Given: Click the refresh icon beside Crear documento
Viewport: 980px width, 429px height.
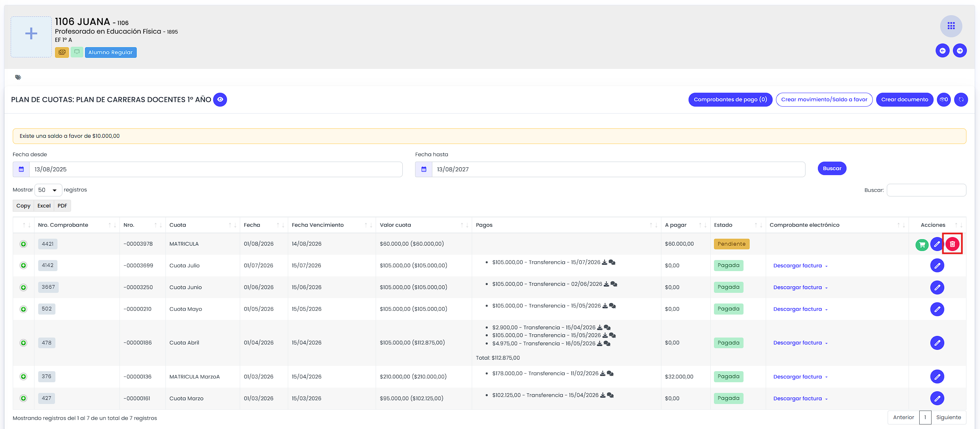Looking at the screenshot, I should [961, 99].
